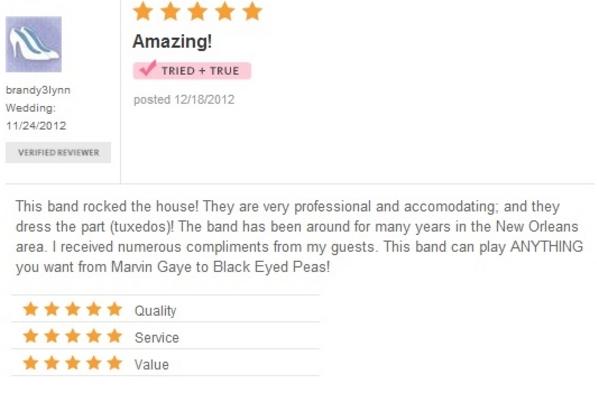Image resolution: width=597 pixels, height=396 pixels.
Task: Click the pink checkmark icon
Action: (148, 68)
